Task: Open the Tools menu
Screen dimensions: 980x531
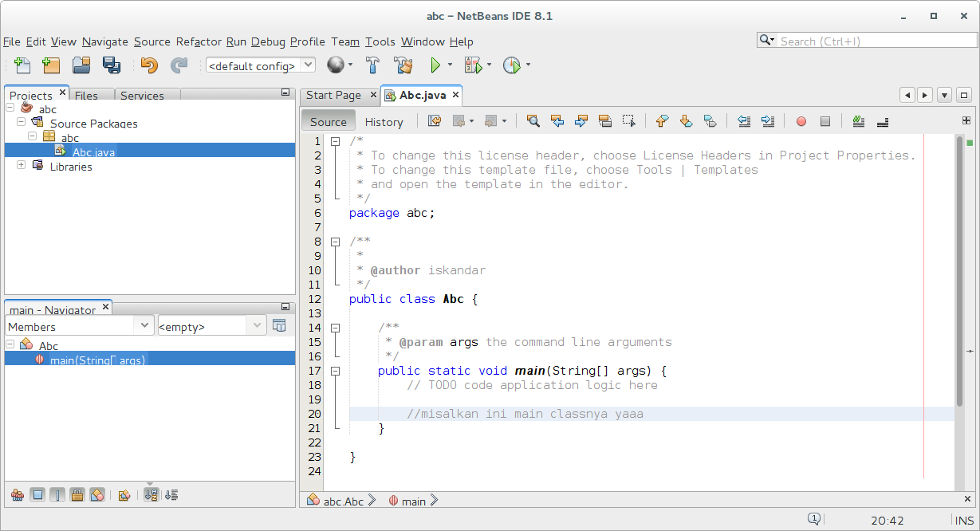Action: [x=380, y=41]
